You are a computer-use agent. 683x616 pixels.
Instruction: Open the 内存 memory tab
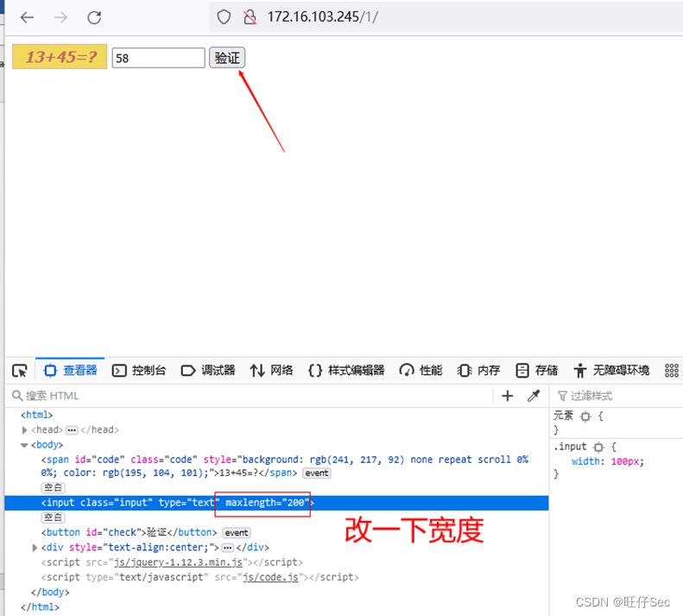tap(478, 371)
